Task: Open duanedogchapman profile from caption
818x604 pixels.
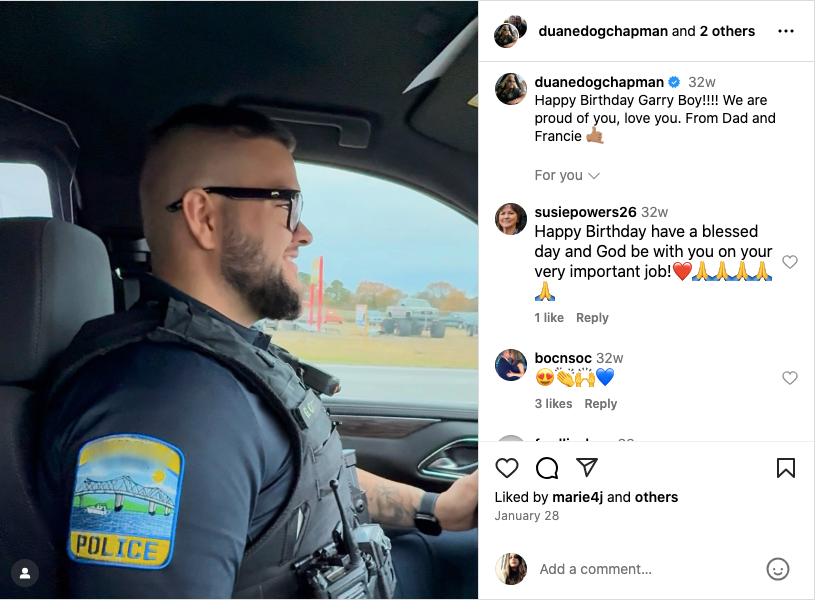Action: pyautogui.click(x=600, y=82)
